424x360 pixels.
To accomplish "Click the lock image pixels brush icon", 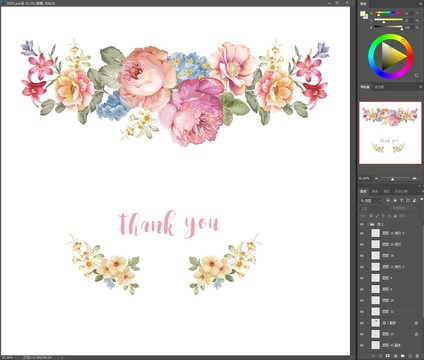I will (377, 216).
